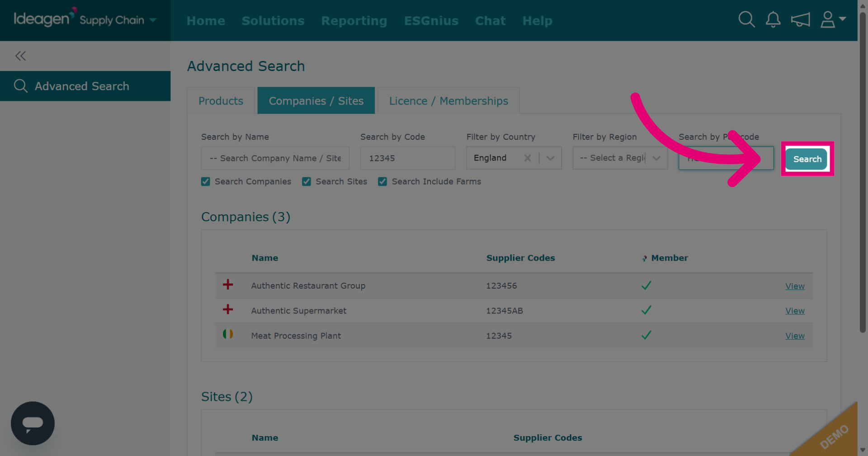
Task: Toggle the Search Sites checkbox
Action: click(x=307, y=181)
